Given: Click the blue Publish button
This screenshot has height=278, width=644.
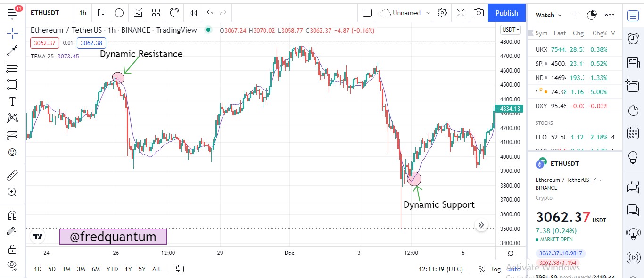Looking at the screenshot, I should [x=507, y=13].
